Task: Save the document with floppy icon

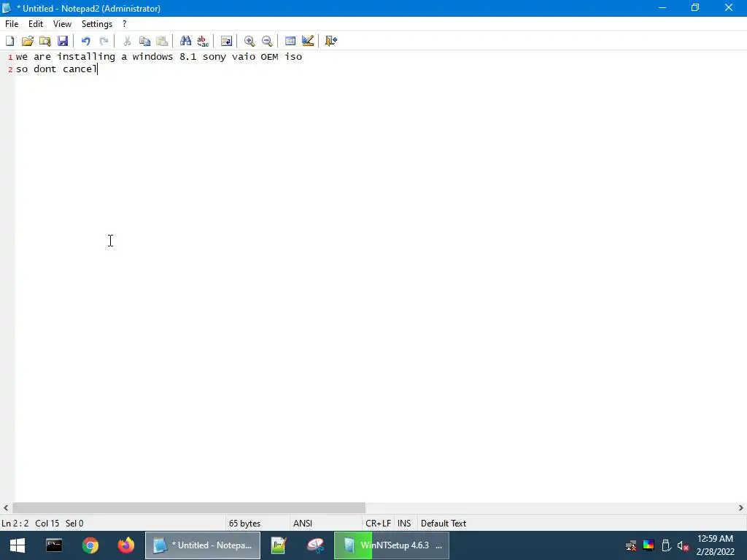Action: pos(63,41)
